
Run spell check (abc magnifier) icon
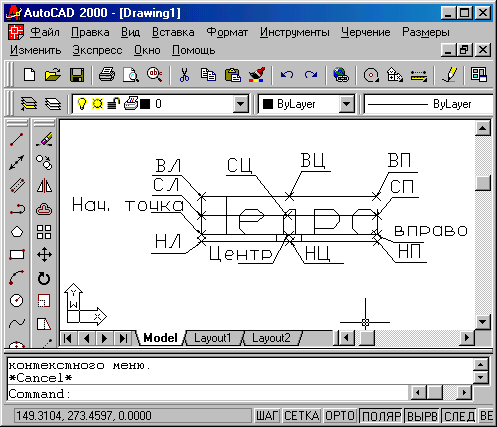coord(155,75)
